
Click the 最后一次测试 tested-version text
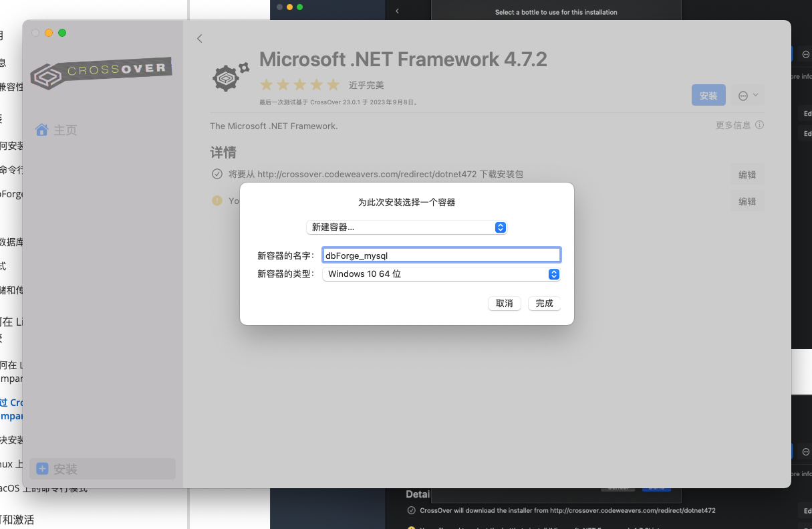[x=338, y=102]
